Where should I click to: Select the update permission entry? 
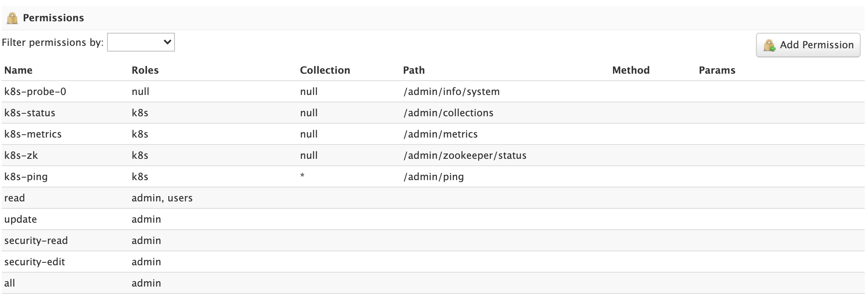(20, 219)
